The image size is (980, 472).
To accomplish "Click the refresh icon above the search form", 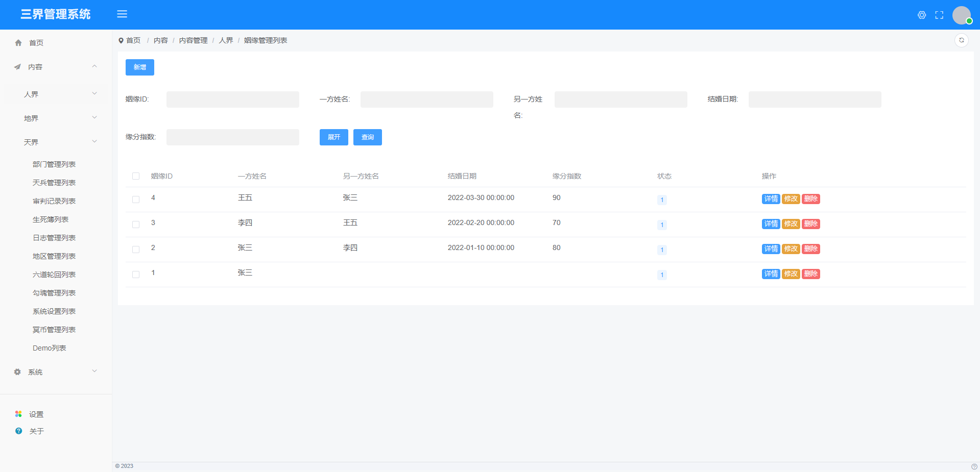I will [x=962, y=40].
